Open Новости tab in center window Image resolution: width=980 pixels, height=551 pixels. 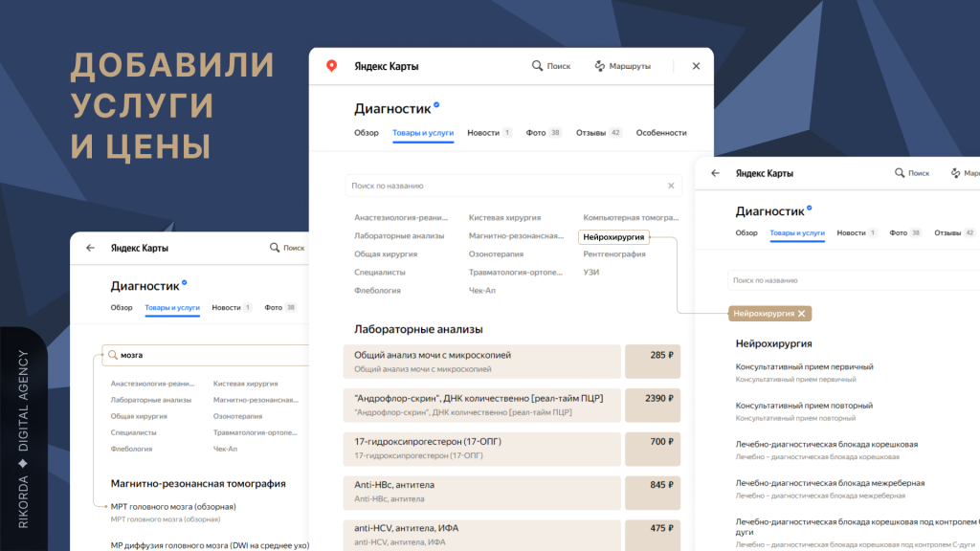click(489, 132)
